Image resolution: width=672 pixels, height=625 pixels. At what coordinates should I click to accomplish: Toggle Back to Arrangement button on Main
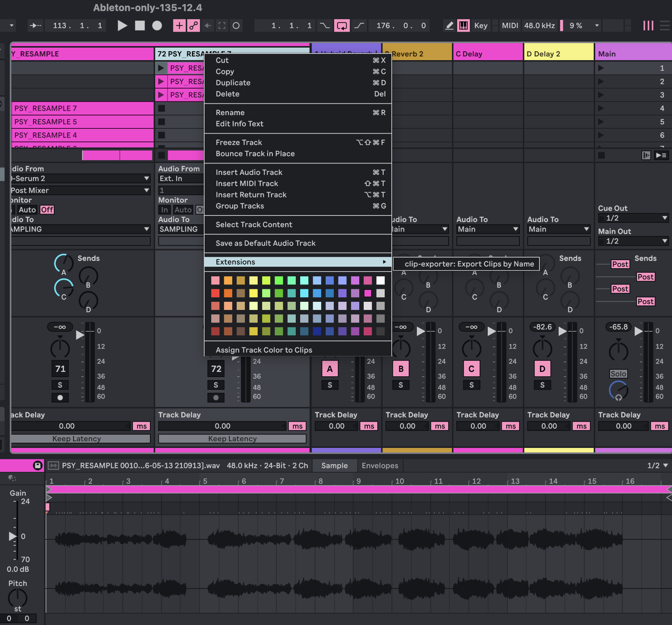646,155
